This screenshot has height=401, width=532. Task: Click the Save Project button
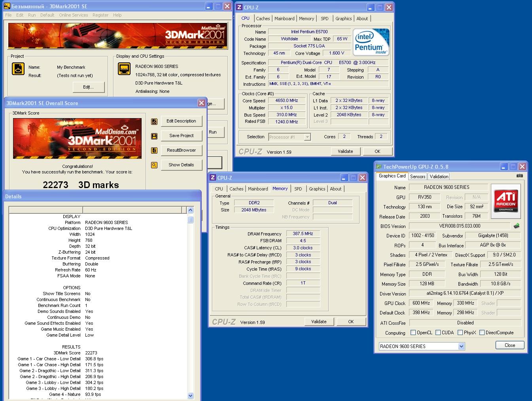[181, 136]
